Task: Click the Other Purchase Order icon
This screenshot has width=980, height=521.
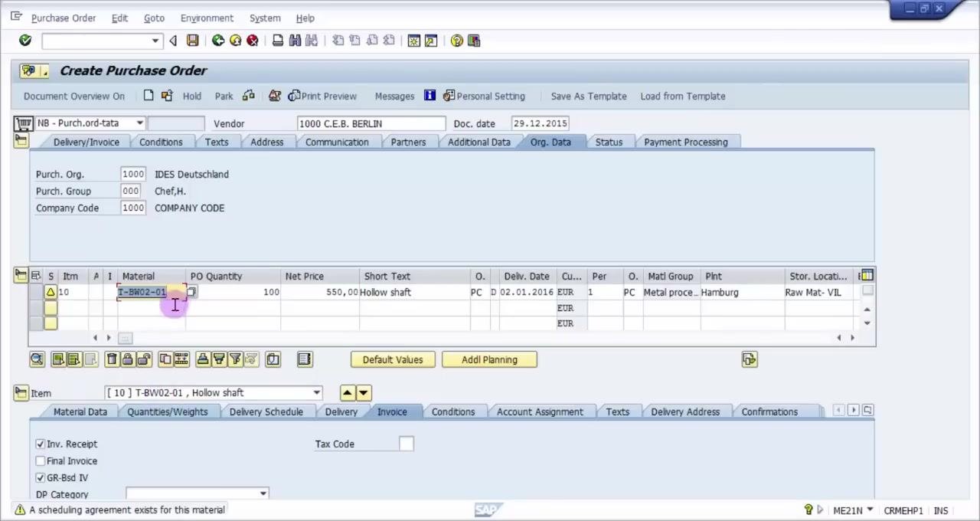Action: pyautogui.click(x=165, y=96)
